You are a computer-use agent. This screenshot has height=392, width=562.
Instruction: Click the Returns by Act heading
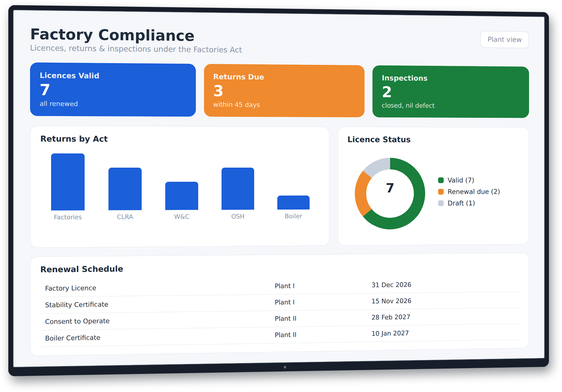pos(74,139)
